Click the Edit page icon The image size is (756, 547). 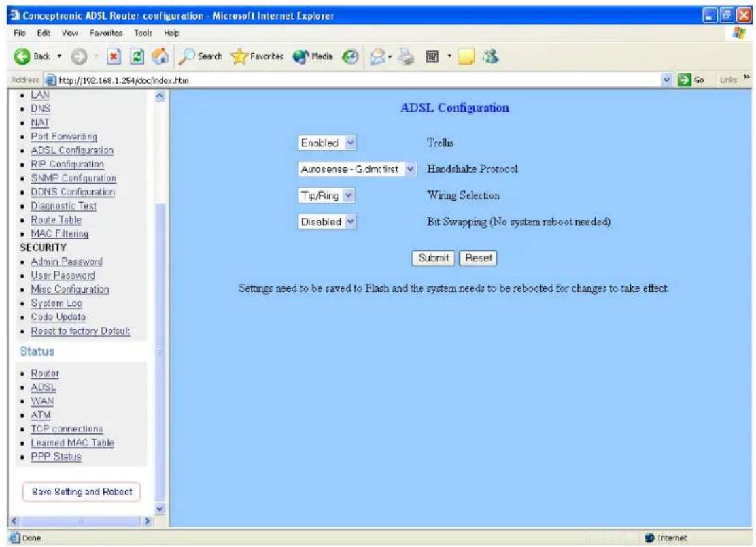(x=432, y=57)
